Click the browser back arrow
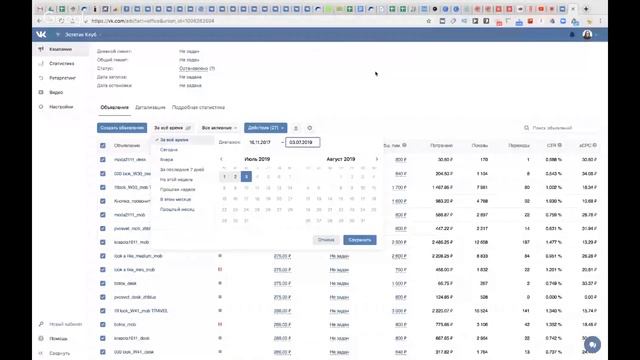 (39, 21)
